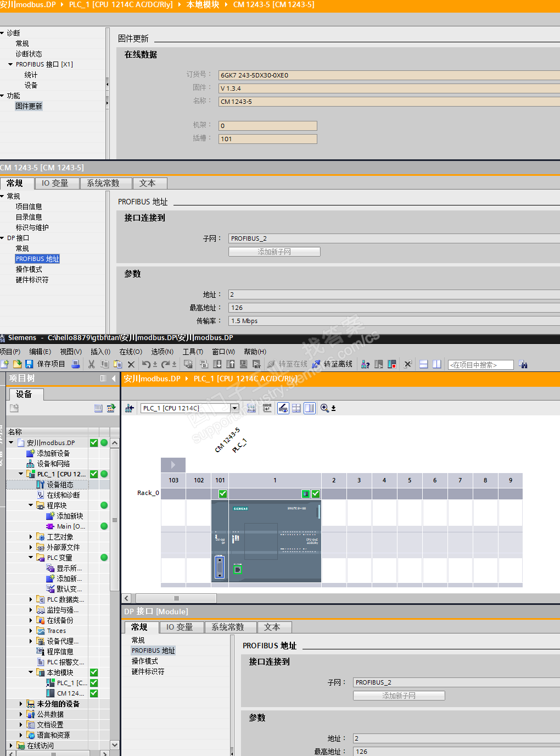Click the Print toolbar icon
The height and width of the screenshot is (756, 560).
click(x=75, y=364)
